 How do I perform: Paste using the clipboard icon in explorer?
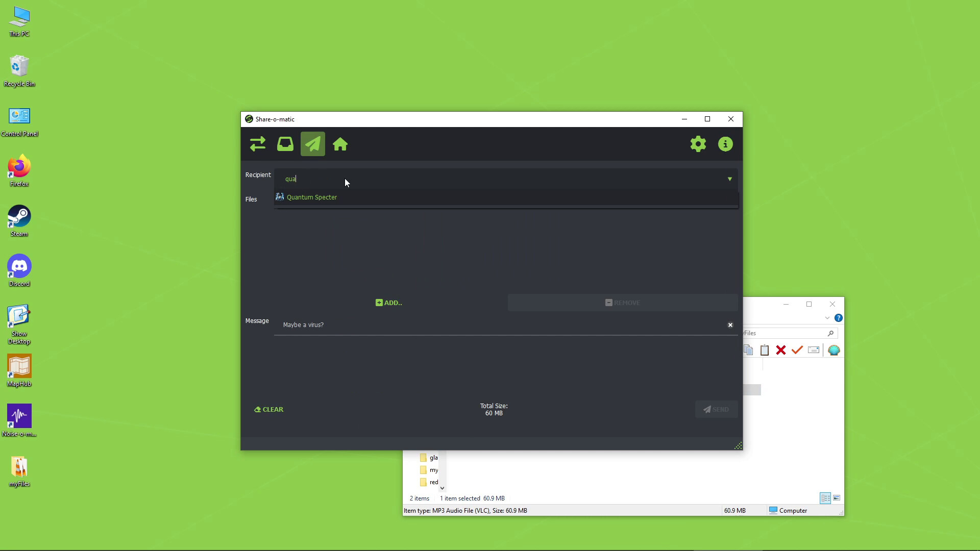pos(765,350)
